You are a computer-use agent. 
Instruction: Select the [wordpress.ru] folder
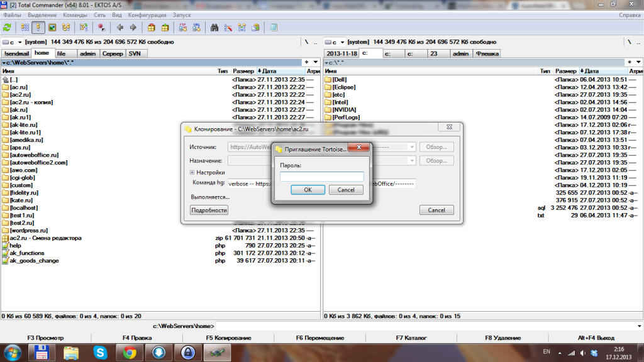29,231
